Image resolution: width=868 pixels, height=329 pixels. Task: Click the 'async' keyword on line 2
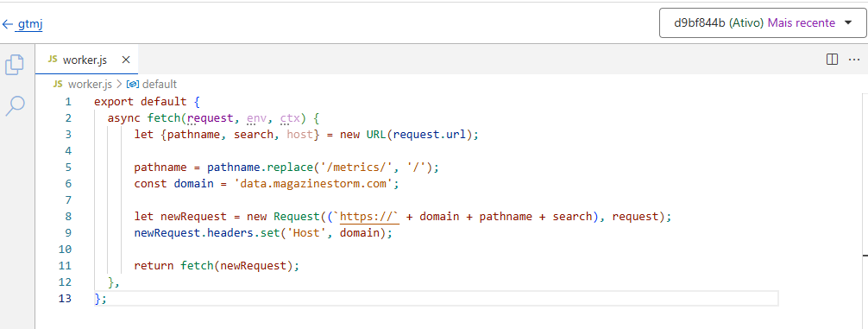point(124,118)
